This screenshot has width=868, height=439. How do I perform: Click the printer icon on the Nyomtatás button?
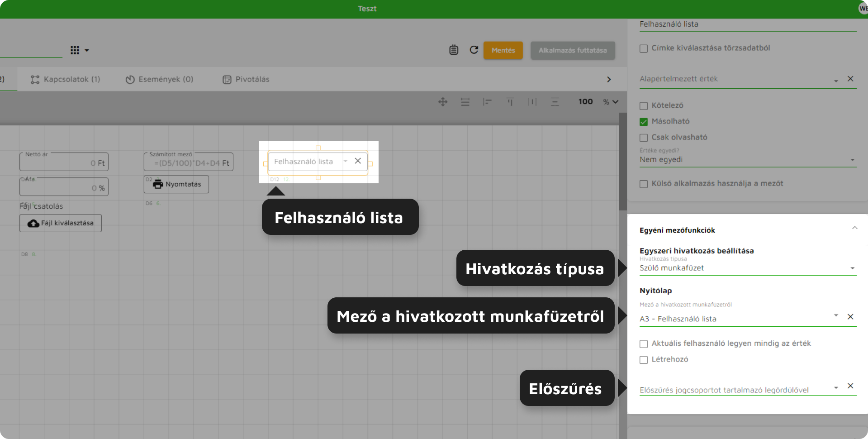158,184
